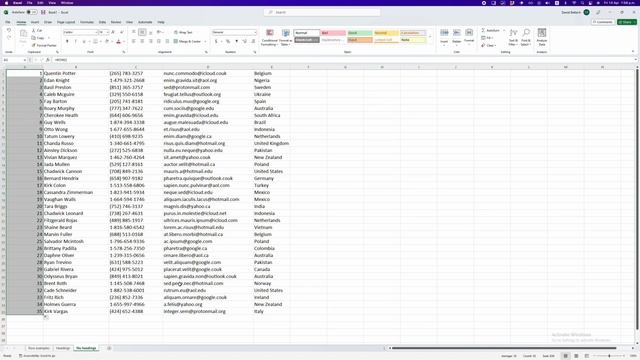This screenshot has width=640, height=360.
Task: Click the Undo arrow icon
Action: click(9, 31)
